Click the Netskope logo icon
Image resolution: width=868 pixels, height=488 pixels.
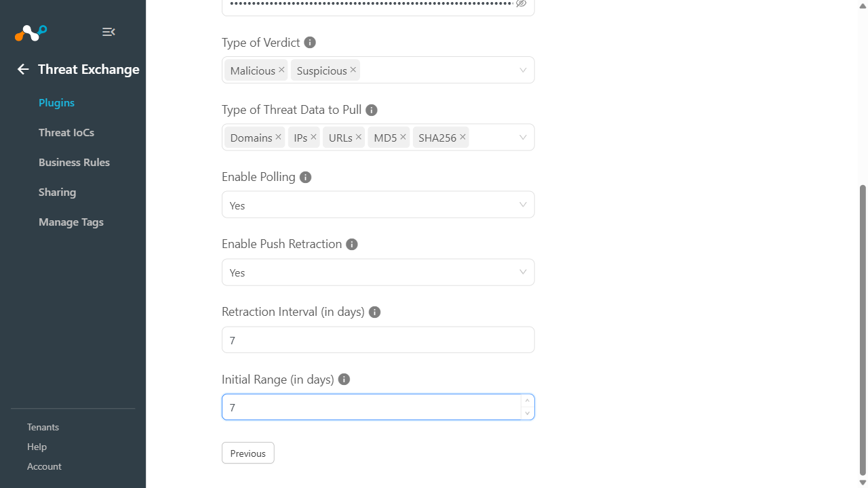tap(31, 33)
